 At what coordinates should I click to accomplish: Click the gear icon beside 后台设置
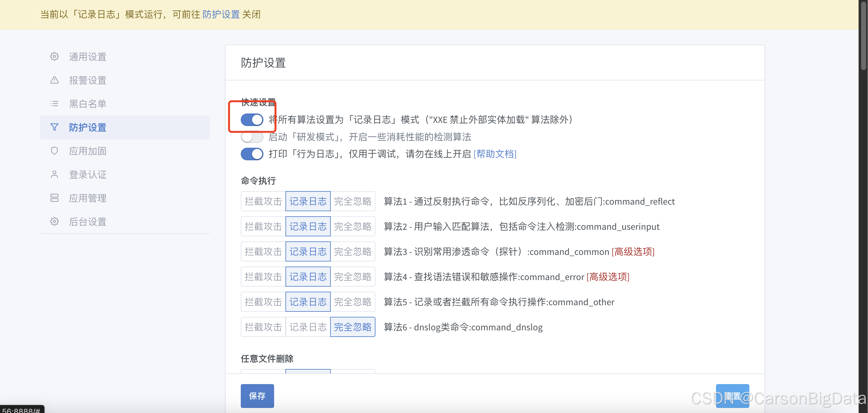pyautogui.click(x=54, y=222)
